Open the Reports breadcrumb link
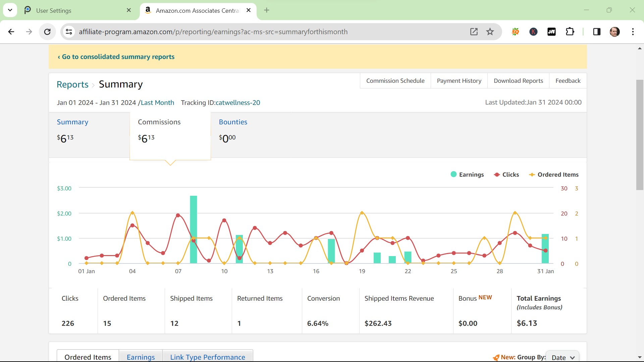This screenshot has height=362, width=644. coord(72,84)
